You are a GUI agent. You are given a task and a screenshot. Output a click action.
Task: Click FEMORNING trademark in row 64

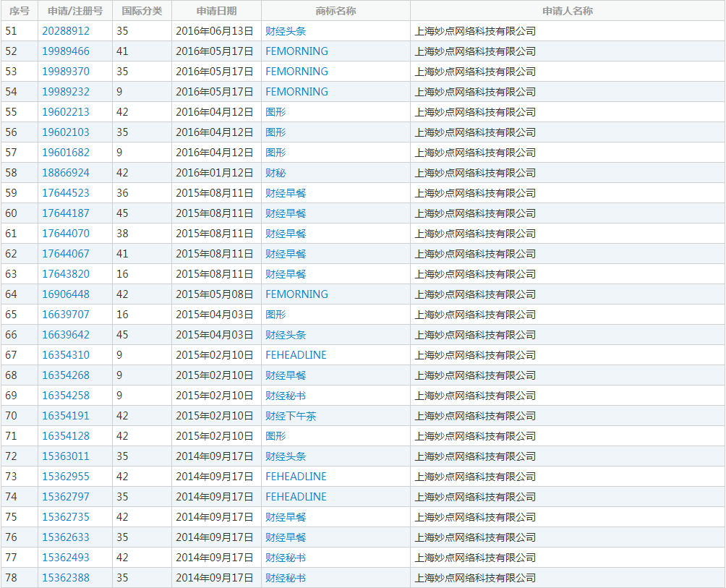pos(296,294)
